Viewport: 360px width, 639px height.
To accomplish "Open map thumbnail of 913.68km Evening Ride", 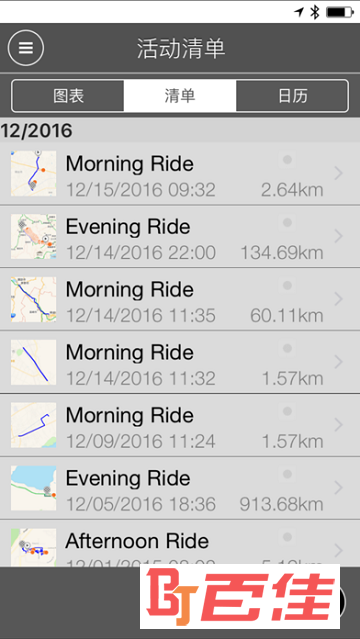I will coord(33,488).
